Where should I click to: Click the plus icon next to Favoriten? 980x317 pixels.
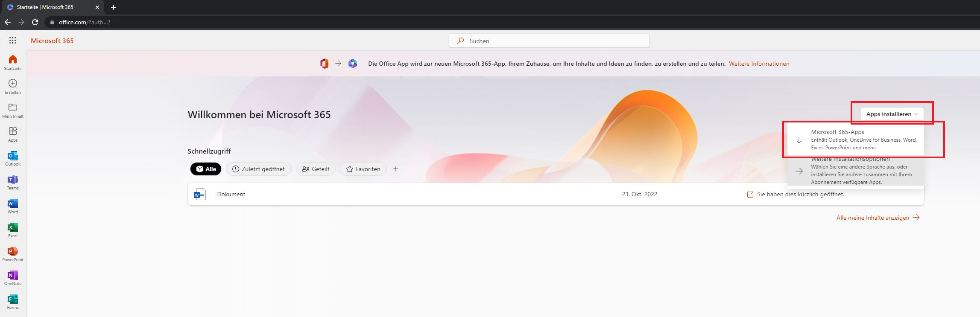coord(396,169)
